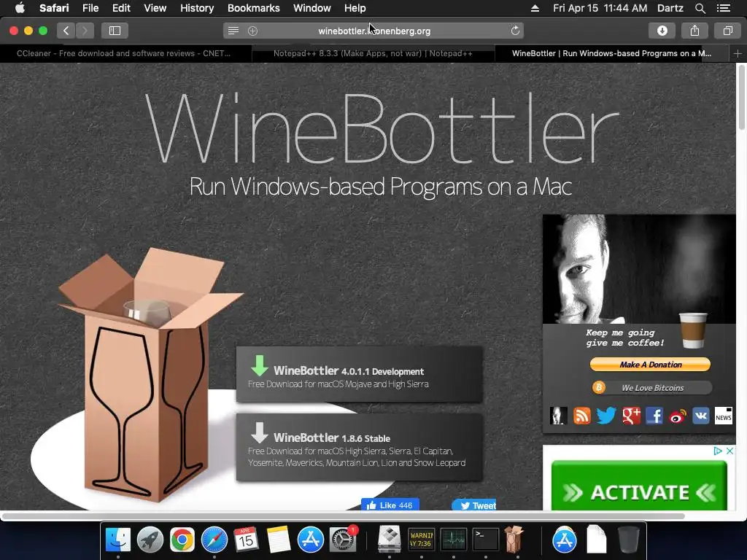The height and width of the screenshot is (560, 747).
Task: Reload the WineBottler page
Action: tap(515, 31)
